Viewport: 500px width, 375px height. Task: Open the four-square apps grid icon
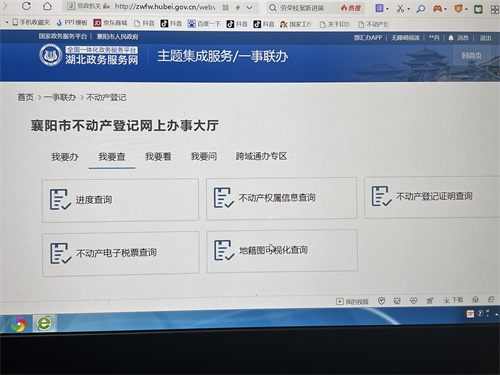[495, 10]
